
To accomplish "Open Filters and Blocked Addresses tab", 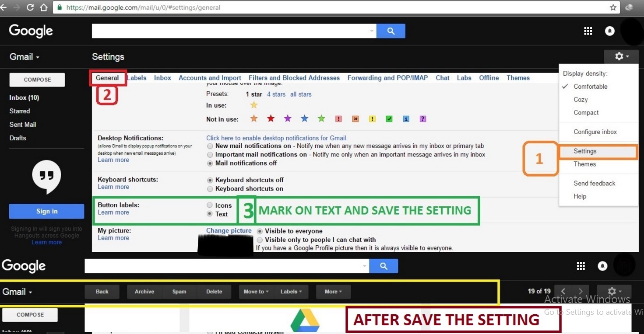I will pos(294,78).
